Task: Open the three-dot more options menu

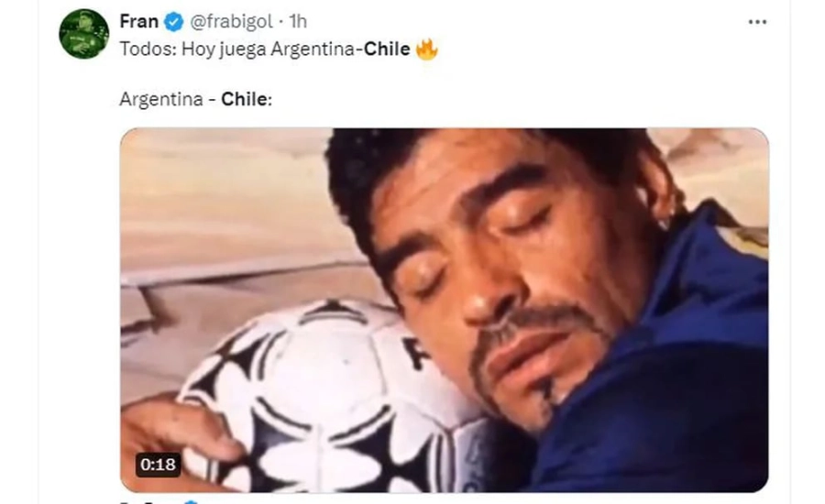Action: 757,22
